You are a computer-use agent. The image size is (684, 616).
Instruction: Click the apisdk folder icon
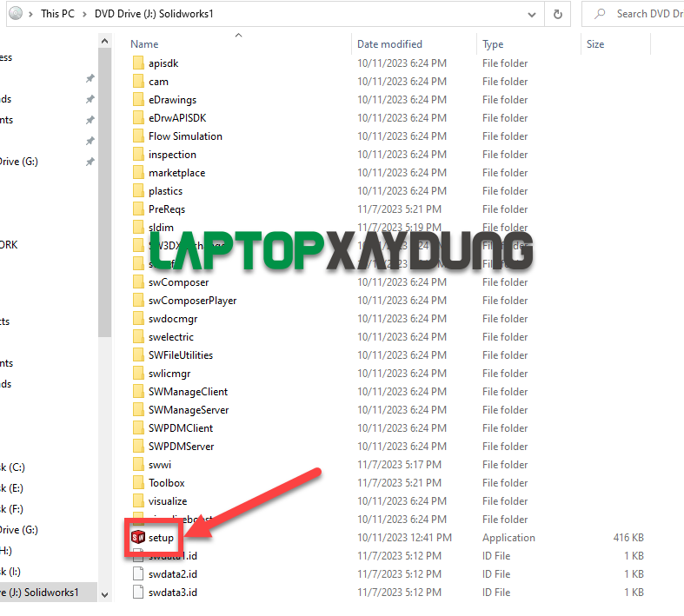(x=138, y=63)
